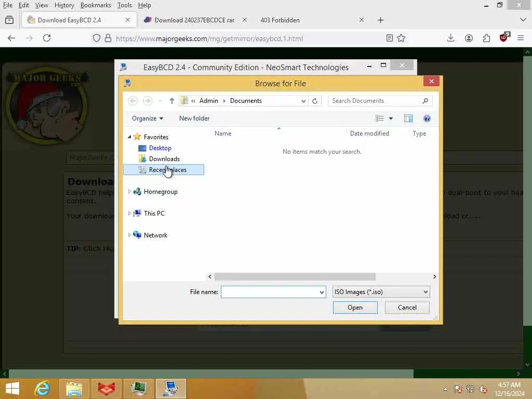The height and width of the screenshot is (399, 532).
Task: Open the Firefox extensions puzzle icon
Action: pyautogui.click(x=486, y=38)
